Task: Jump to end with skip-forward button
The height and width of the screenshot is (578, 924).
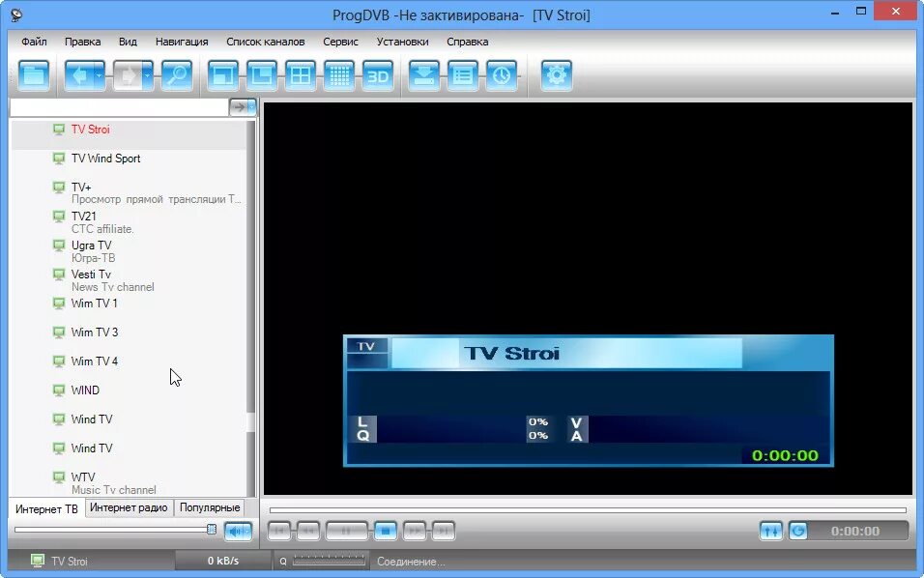Action: [443, 531]
